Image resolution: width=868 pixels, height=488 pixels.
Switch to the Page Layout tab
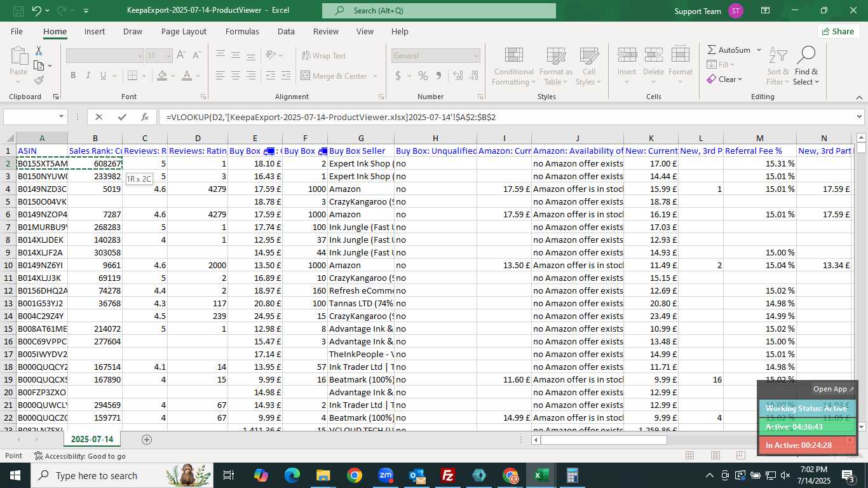(x=184, y=31)
